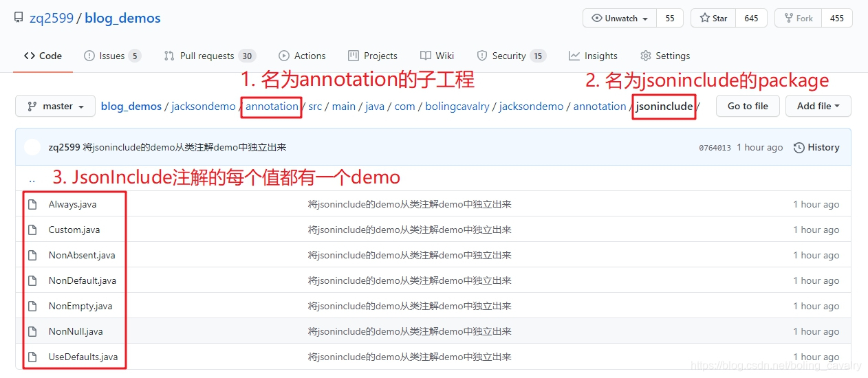The image size is (868, 378).
Task: Click the Fork icon button
Action: click(797, 19)
